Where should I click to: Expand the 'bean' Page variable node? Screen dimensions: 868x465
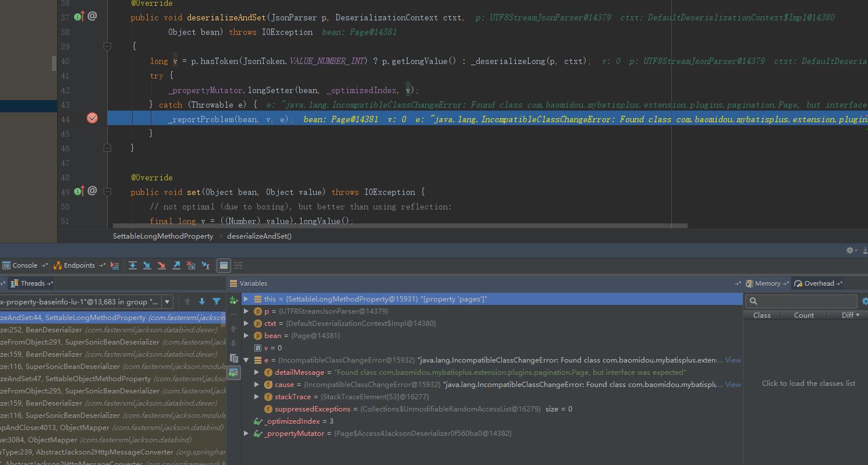tap(246, 336)
